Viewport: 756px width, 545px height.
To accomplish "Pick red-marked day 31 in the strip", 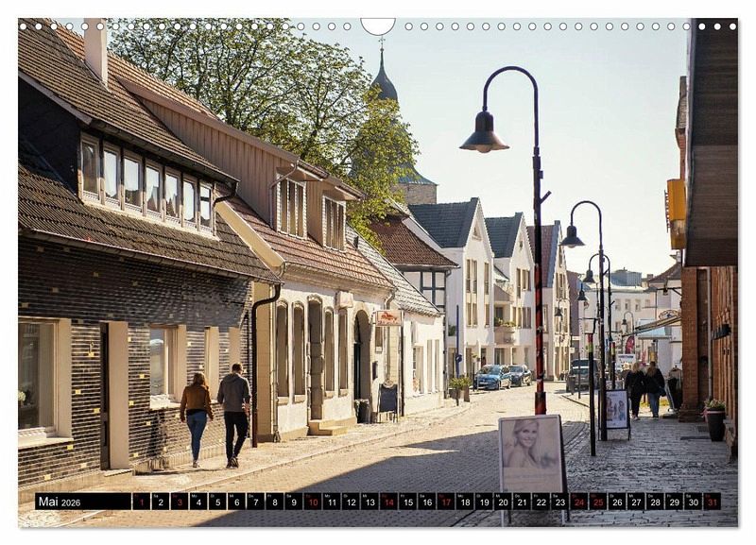I will click(x=713, y=502).
